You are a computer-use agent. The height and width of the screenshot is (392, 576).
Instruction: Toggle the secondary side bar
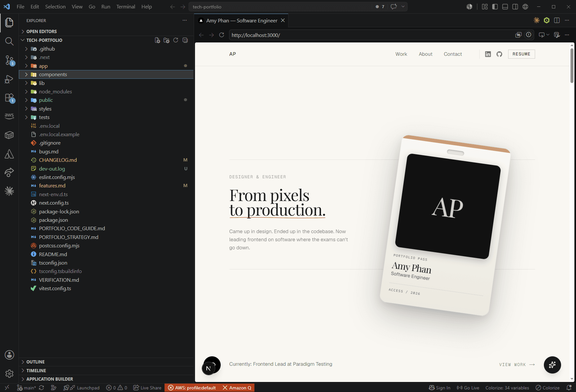point(515,7)
